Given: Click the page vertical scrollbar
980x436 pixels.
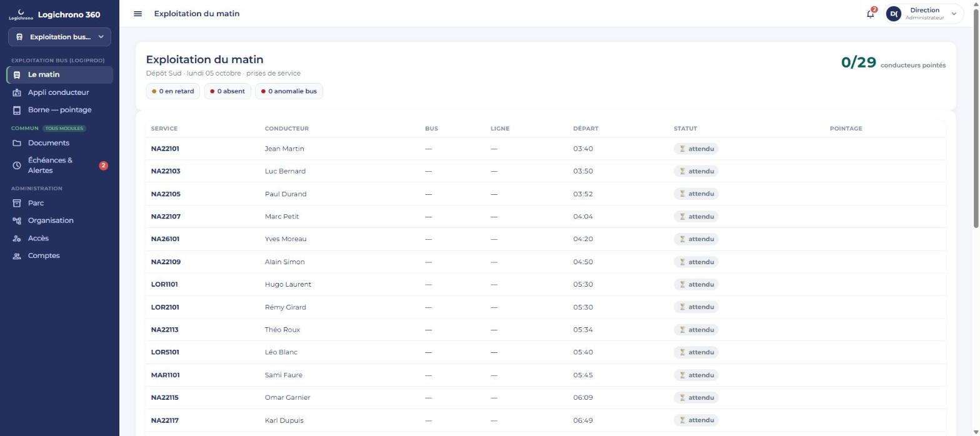Looking at the screenshot, I should tap(976, 119).
